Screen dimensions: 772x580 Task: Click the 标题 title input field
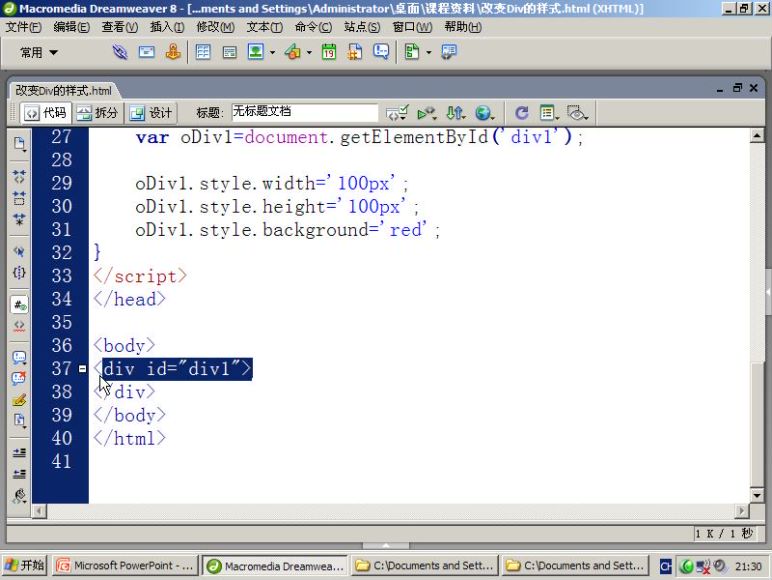point(305,112)
